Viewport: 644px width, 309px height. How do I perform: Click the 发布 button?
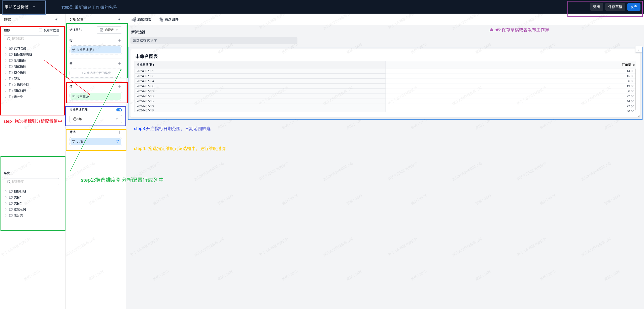click(634, 7)
